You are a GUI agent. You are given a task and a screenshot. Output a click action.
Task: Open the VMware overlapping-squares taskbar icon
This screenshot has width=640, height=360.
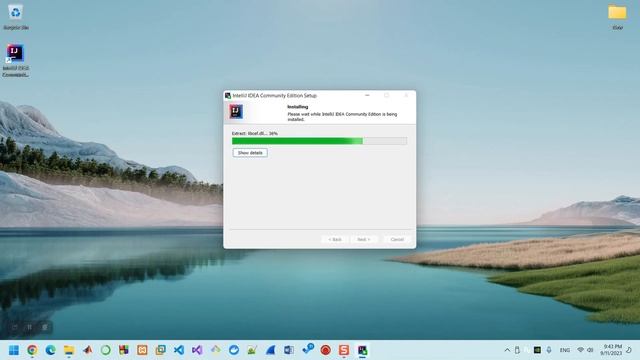coord(160,350)
